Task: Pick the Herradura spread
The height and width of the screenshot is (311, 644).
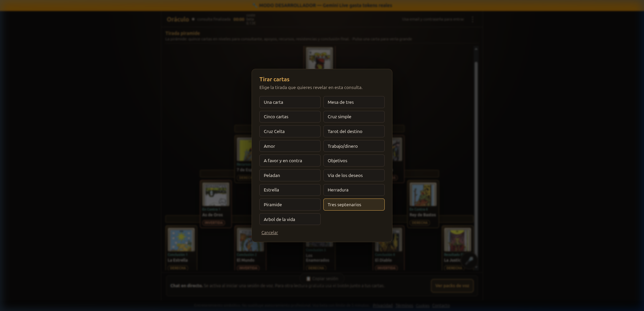Action: [x=354, y=190]
